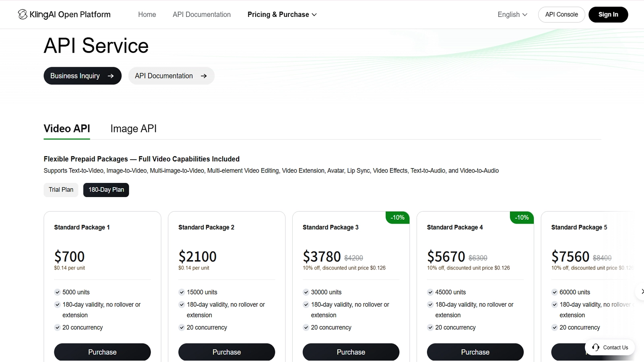Purchase Standard Package 3
The width and height of the screenshot is (644, 362).
tap(351, 352)
